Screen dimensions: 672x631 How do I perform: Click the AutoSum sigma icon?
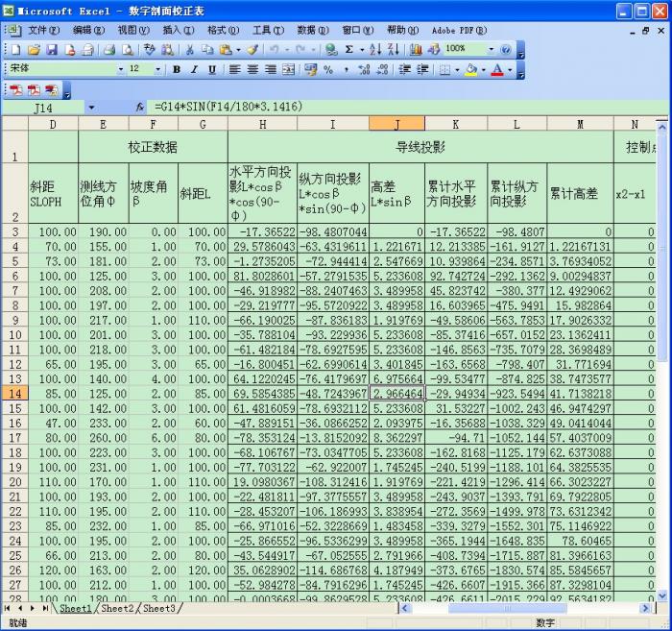click(x=349, y=49)
